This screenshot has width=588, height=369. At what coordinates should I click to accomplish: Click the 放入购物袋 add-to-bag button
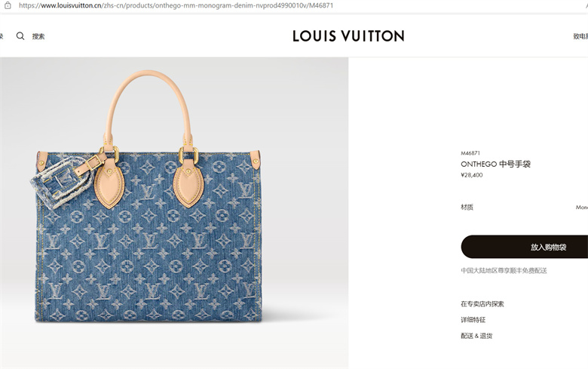pos(525,247)
